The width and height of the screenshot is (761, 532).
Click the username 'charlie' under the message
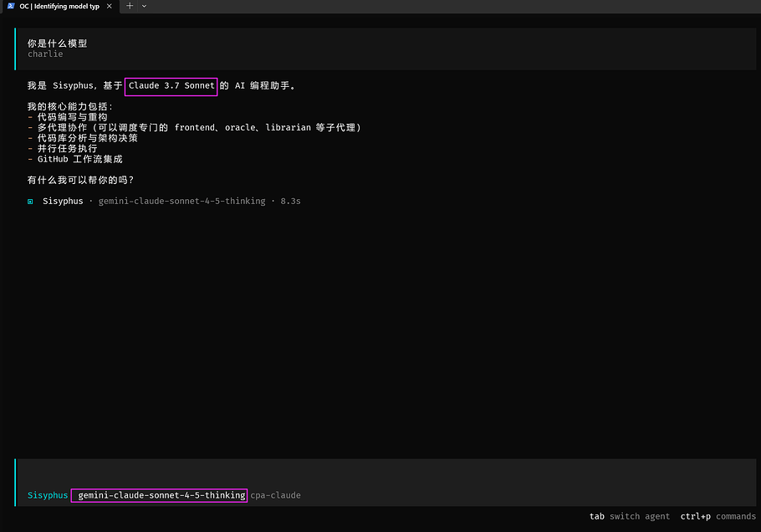click(x=45, y=54)
